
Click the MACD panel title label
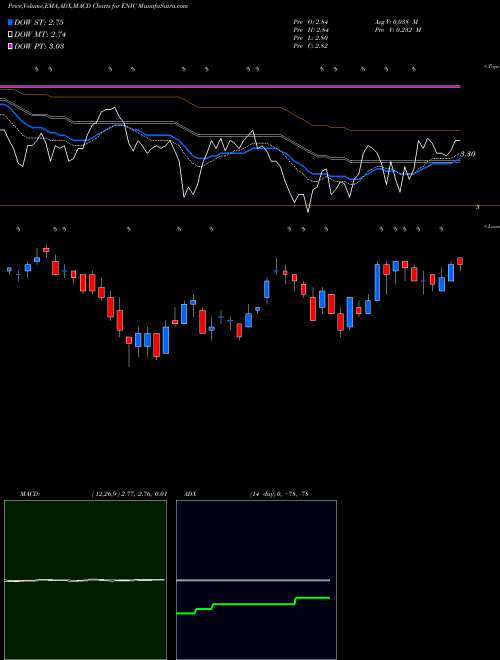click(29, 494)
